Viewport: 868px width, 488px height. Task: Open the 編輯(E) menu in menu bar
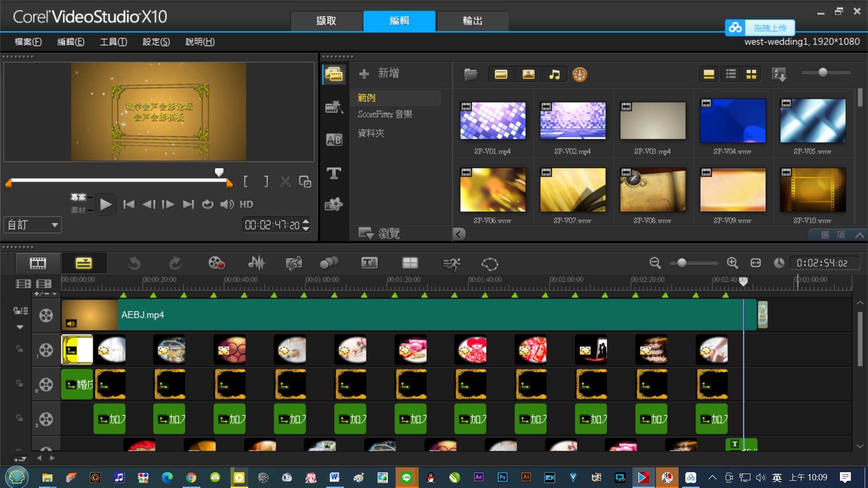point(71,42)
